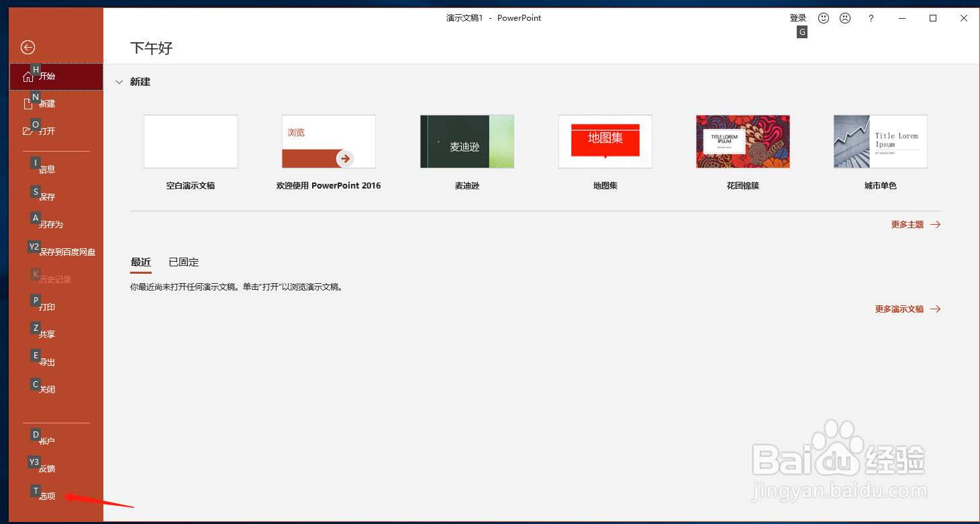Open the 共享 page
This screenshot has height=524, width=980.
(56, 335)
